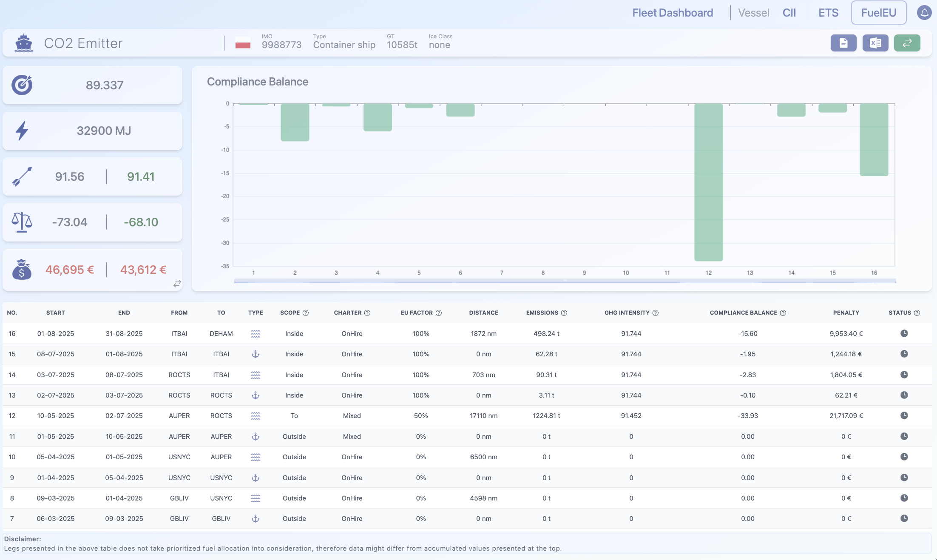The width and height of the screenshot is (937, 560).
Task: Click EU Factor help question mark
Action: (439, 313)
